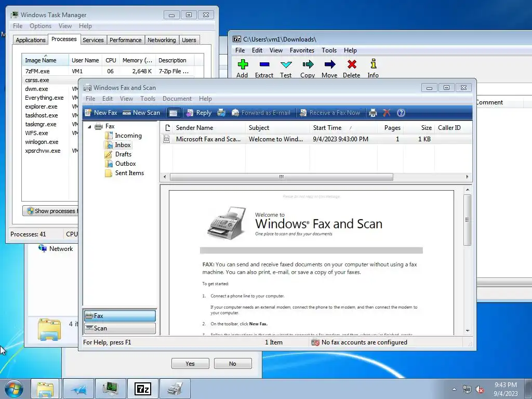Open the Fax and Scan Edit menu
This screenshot has height=399, width=532.
tap(107, 99)
